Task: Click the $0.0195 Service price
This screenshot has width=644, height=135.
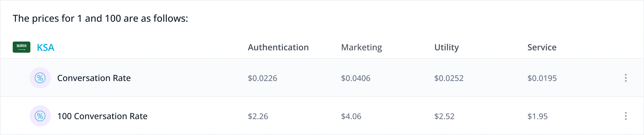Action: coord(542,78)
